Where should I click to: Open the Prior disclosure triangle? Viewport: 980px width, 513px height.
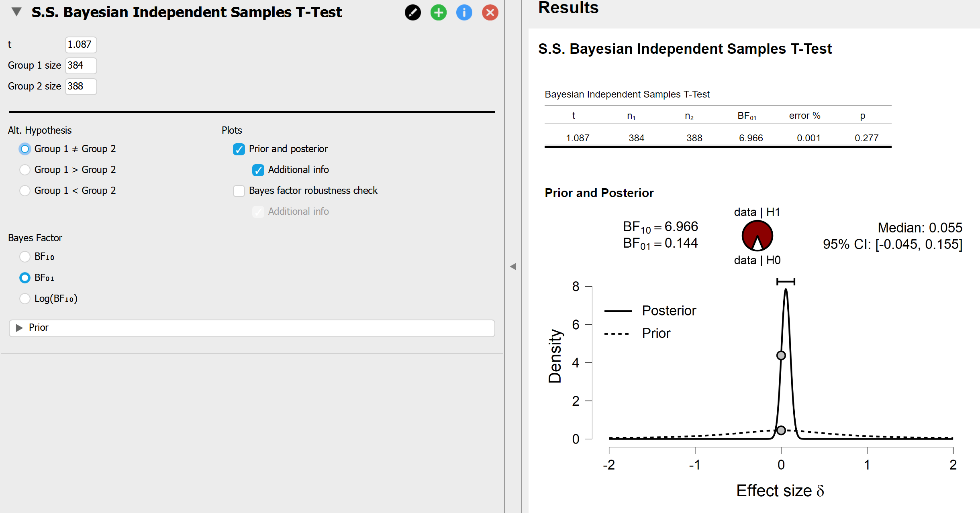pyautogui.click(x=19, y=328)
